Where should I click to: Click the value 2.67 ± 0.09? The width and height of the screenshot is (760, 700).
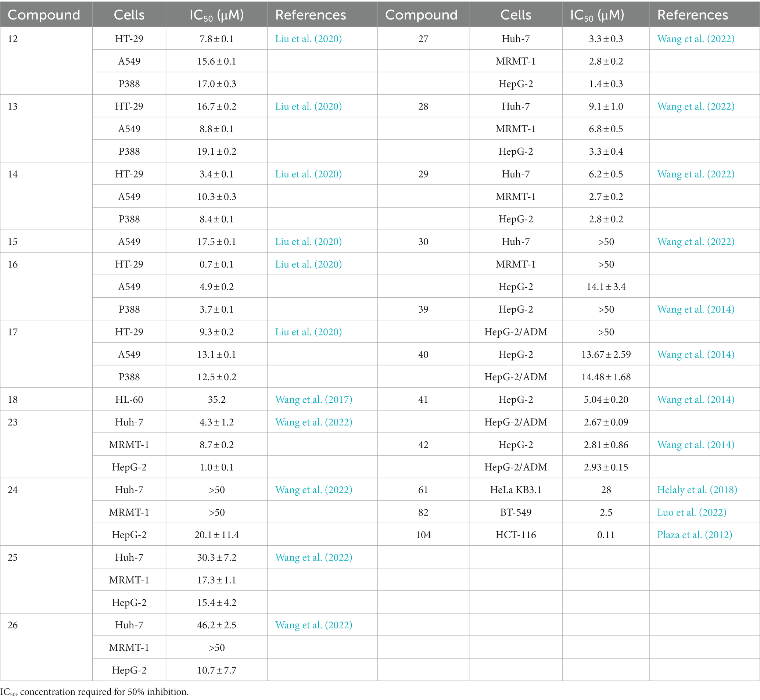pos(606,422)
